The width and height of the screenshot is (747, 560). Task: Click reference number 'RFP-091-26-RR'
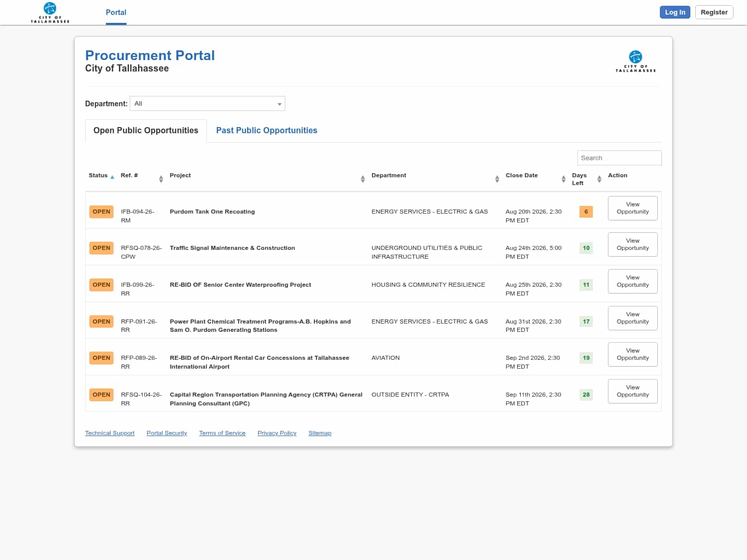point(139,326)
